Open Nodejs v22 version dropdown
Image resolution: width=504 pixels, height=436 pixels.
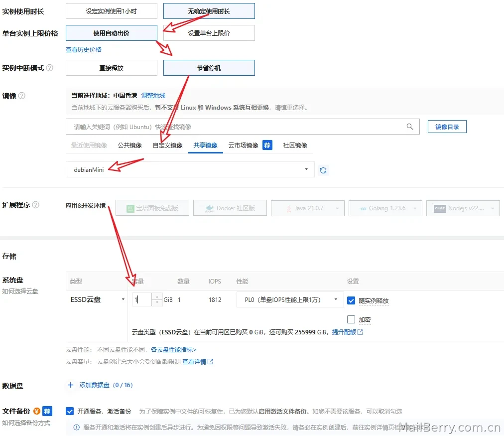coord(463,208)
